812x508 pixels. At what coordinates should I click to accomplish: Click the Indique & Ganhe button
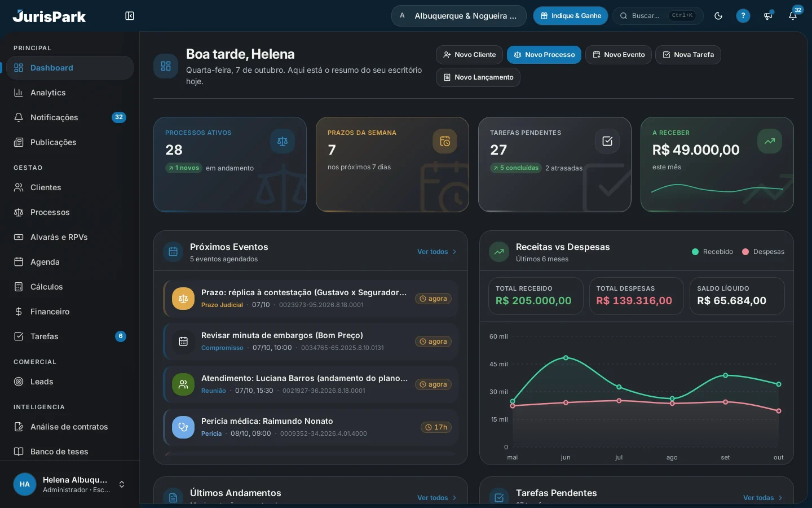(571, 16)
